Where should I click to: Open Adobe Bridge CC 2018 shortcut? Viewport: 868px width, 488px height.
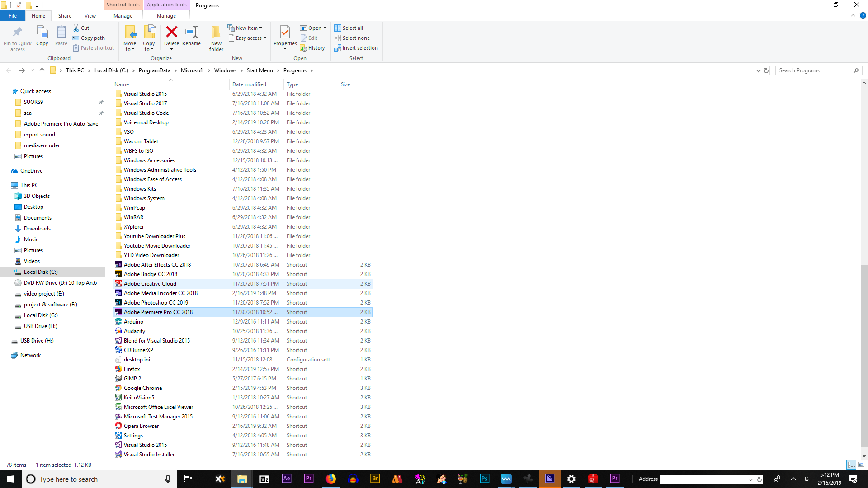150,273
